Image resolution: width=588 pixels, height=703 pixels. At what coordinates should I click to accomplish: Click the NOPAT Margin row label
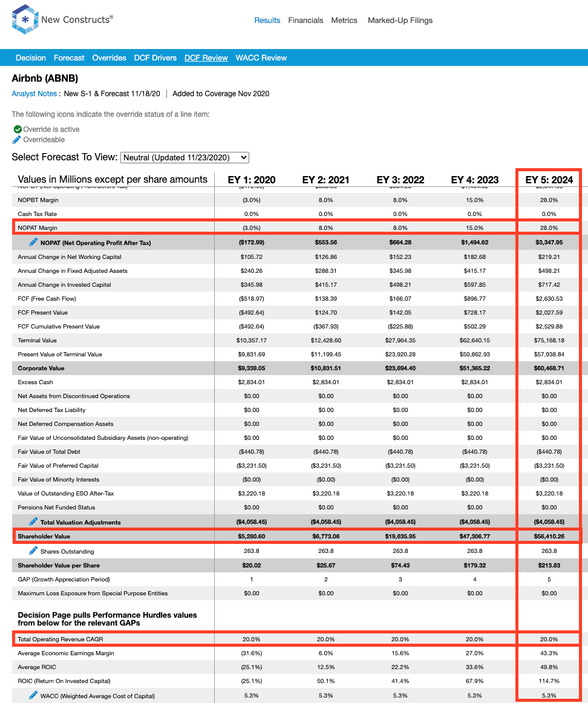(x=38, y=227)
